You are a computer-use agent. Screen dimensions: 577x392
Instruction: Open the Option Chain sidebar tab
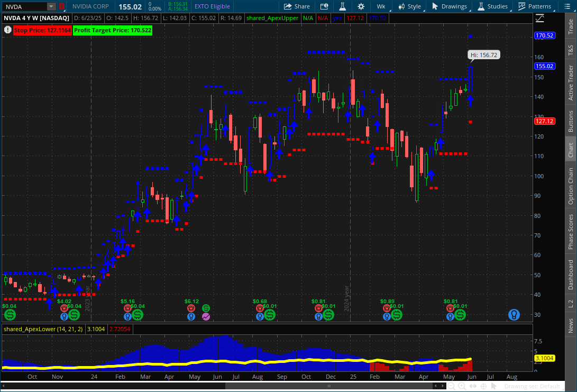571,186
